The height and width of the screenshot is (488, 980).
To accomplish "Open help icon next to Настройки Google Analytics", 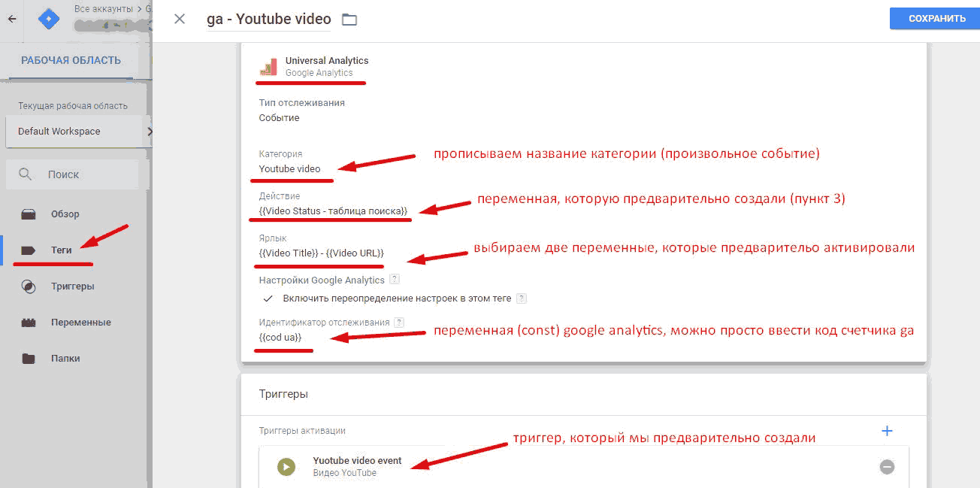I will (x=395, y=280).
